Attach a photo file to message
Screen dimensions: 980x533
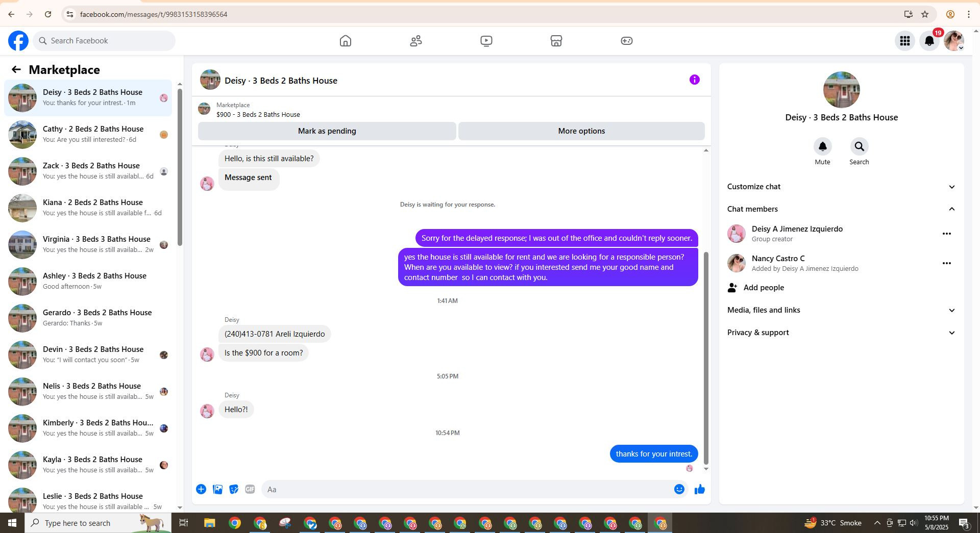(x=217, y=490)
